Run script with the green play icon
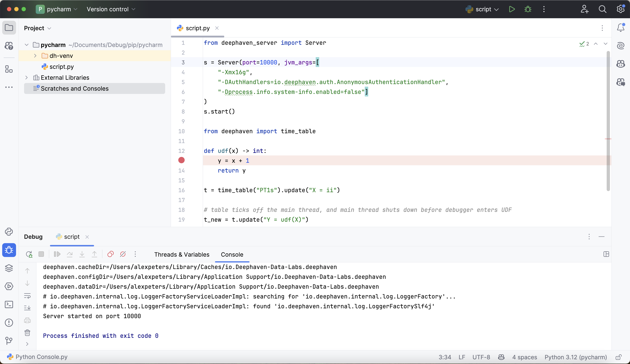The image size is (630, 364). 512,9
